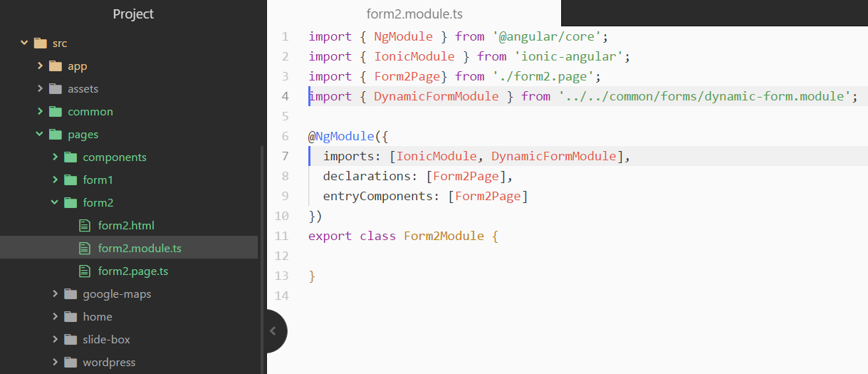Click the components folder icon
The image size is (868, 374).
[70, 157]
